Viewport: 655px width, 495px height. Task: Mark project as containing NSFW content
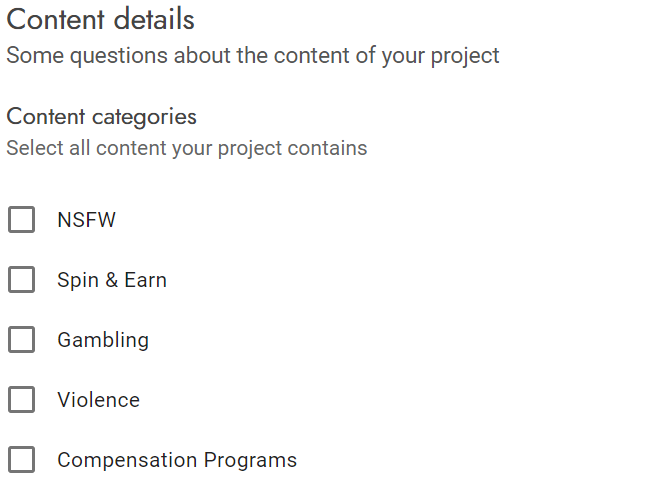click(21, 220)
